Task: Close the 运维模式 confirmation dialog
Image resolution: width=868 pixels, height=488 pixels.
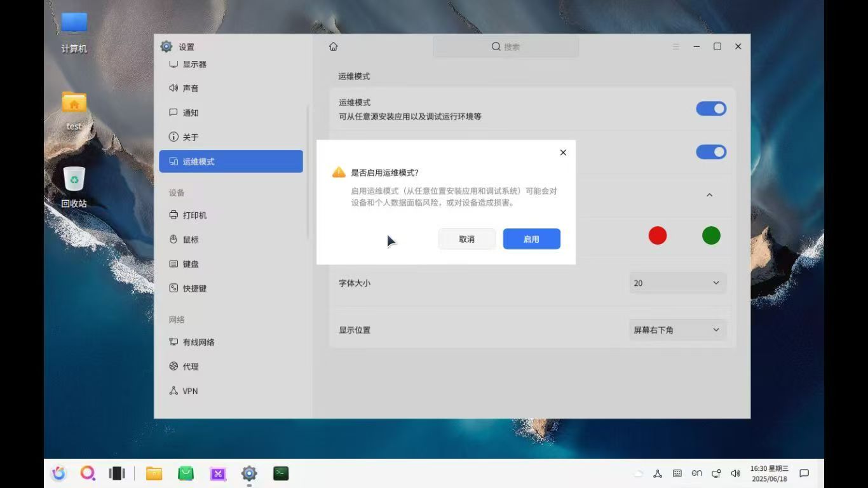Action: pos(563,152)
